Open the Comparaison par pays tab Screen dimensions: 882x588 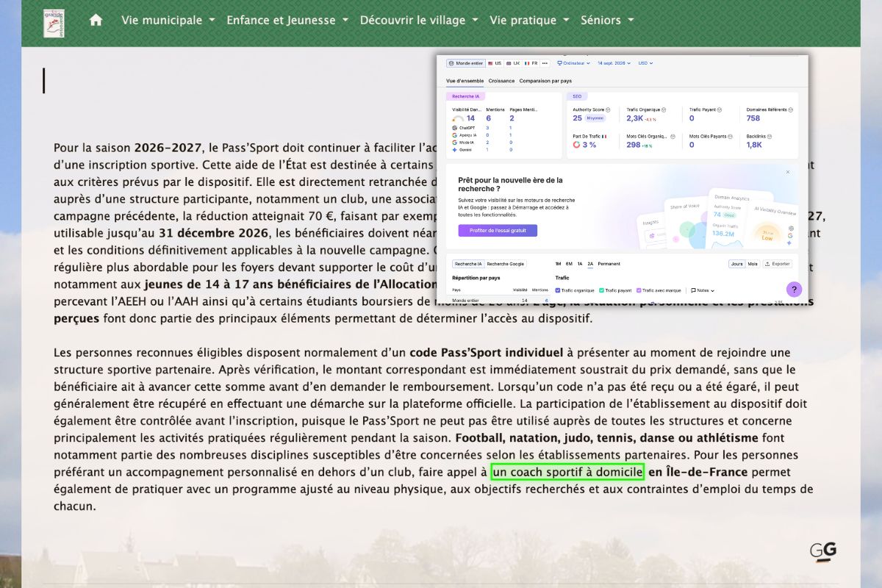coord(545,81)
